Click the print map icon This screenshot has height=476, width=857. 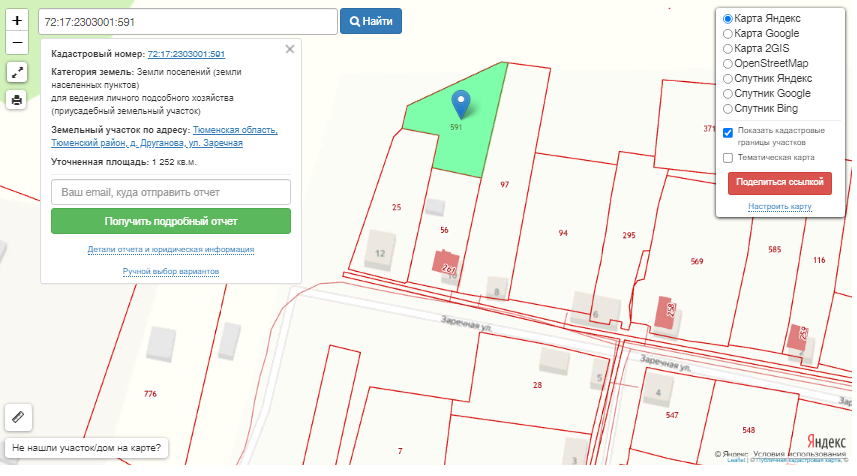[17, 99]
